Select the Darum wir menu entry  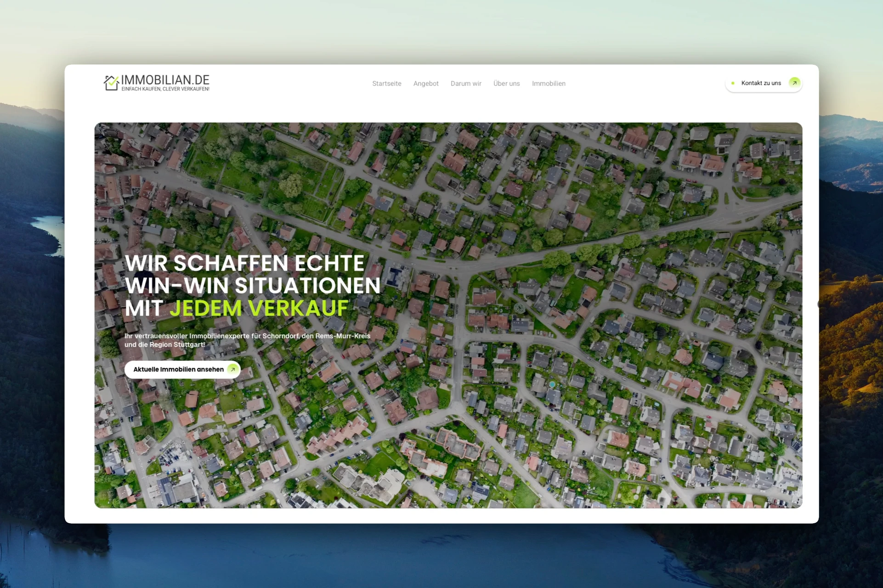point(465,84)
